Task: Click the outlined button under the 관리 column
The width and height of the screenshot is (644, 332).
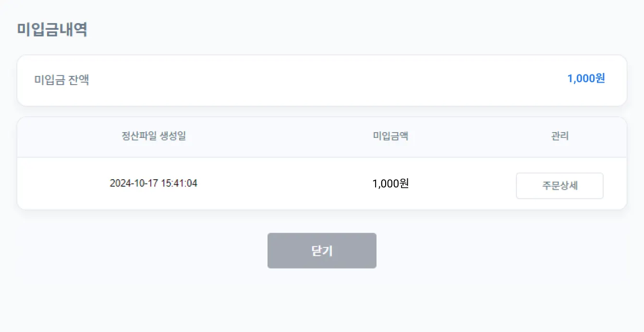Action: click(x=559, y=186)
